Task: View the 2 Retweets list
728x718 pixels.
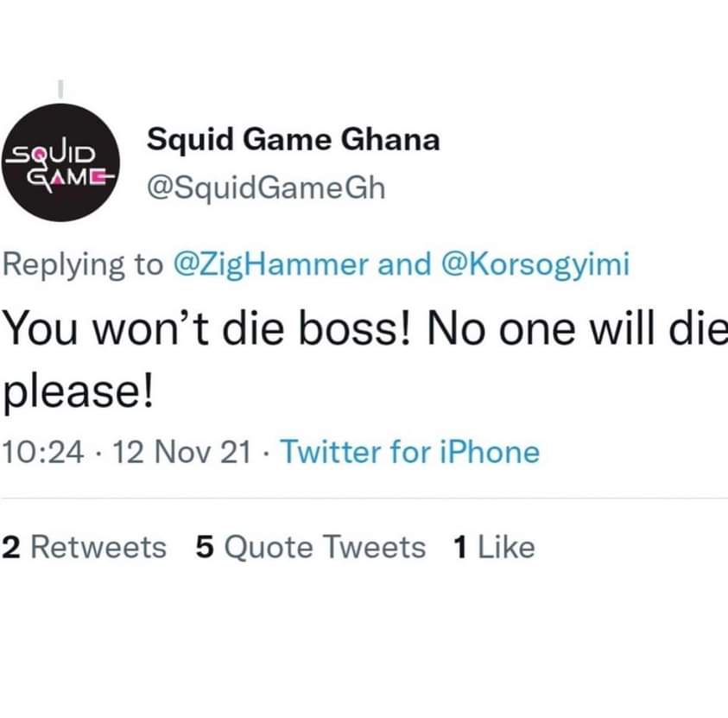Action: click(x=84, y=547)
